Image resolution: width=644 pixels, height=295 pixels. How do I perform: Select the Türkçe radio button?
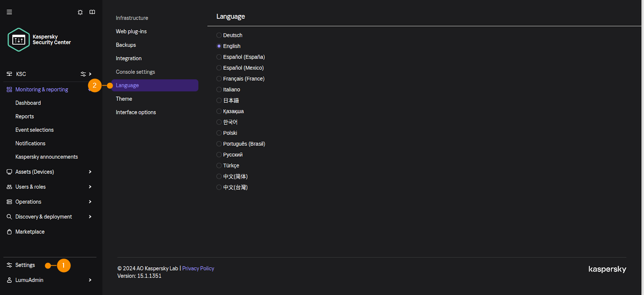point(219,166)
